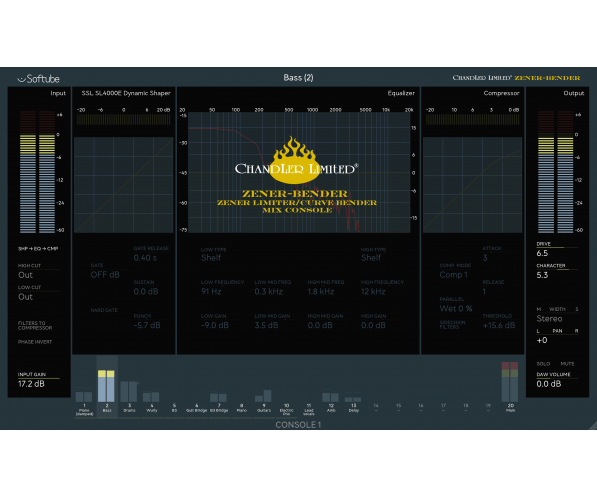Toggle the SHP→EQ→CMP processing order

(x=38, y=249)
